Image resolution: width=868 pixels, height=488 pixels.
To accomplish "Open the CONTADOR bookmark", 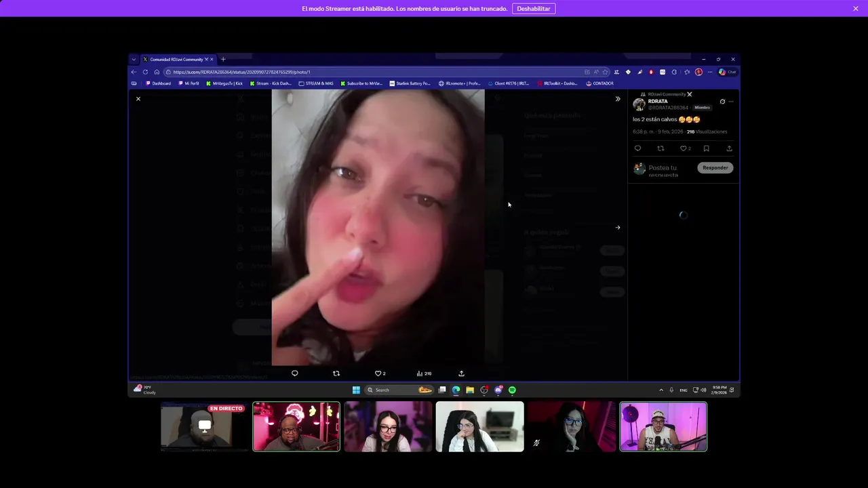I will pyautogui.click(x=600, y=83).
